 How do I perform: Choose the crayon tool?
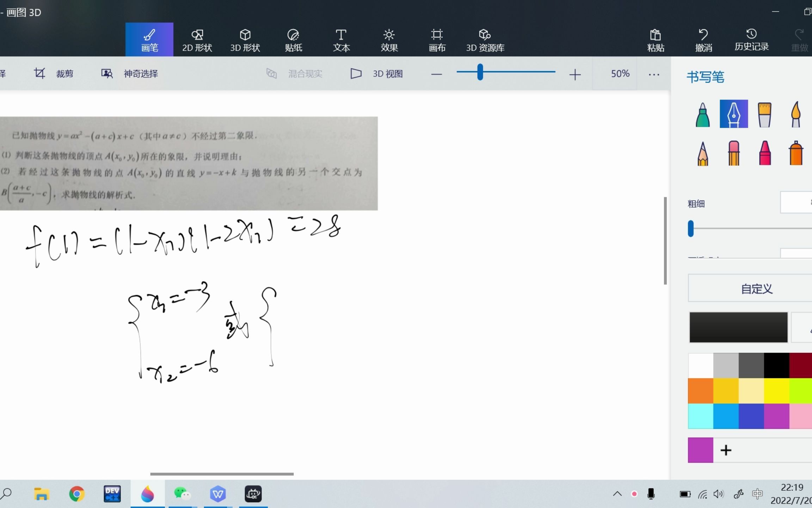[x=765, y=152]
